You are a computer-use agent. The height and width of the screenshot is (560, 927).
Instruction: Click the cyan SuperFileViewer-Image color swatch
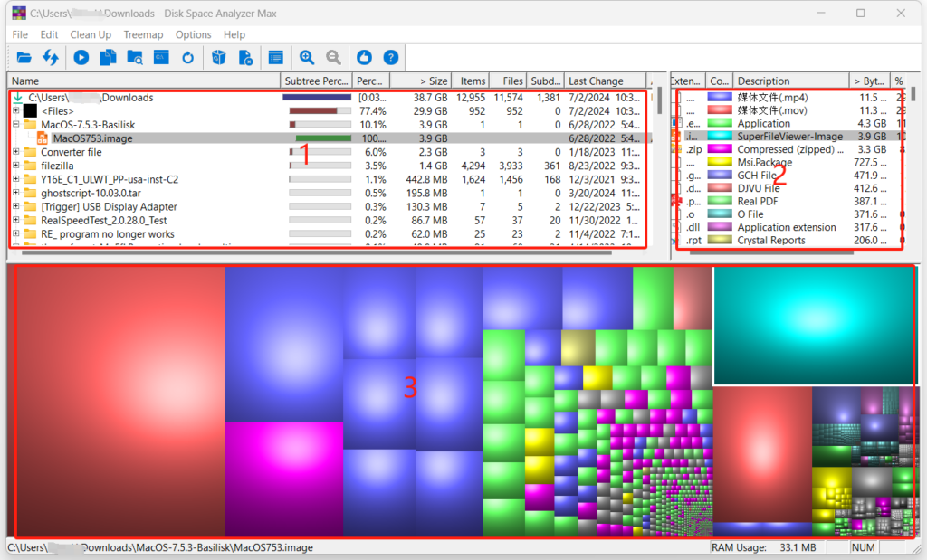point(720,136)
